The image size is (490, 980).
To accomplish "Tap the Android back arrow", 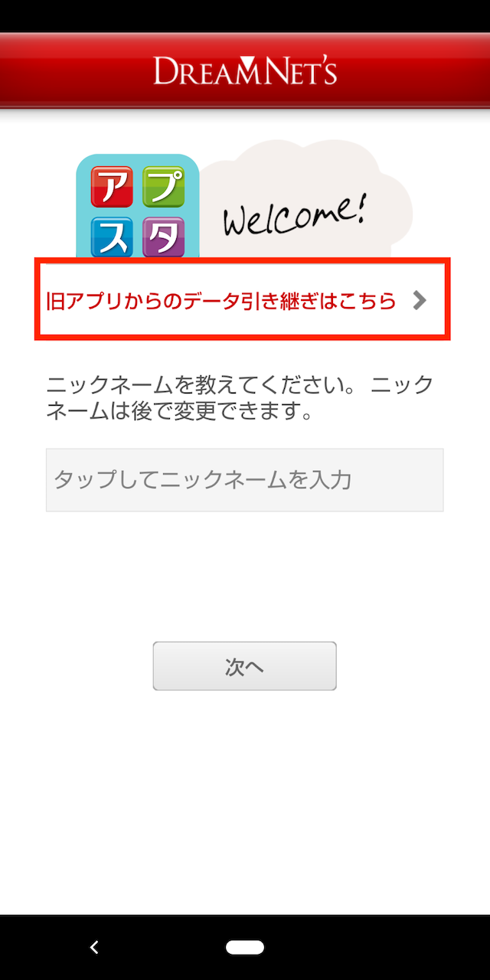I will coord(94,948).
